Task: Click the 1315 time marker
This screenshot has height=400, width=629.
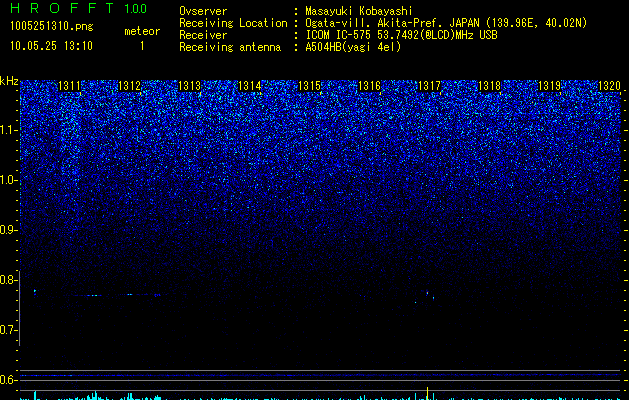Action: tap(310, 86)
